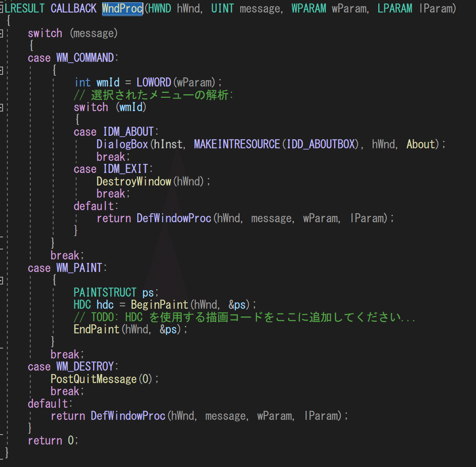Click the switch keyword before (message)
Viewport: 476px width, 467px height.
(x=45, y=33)
